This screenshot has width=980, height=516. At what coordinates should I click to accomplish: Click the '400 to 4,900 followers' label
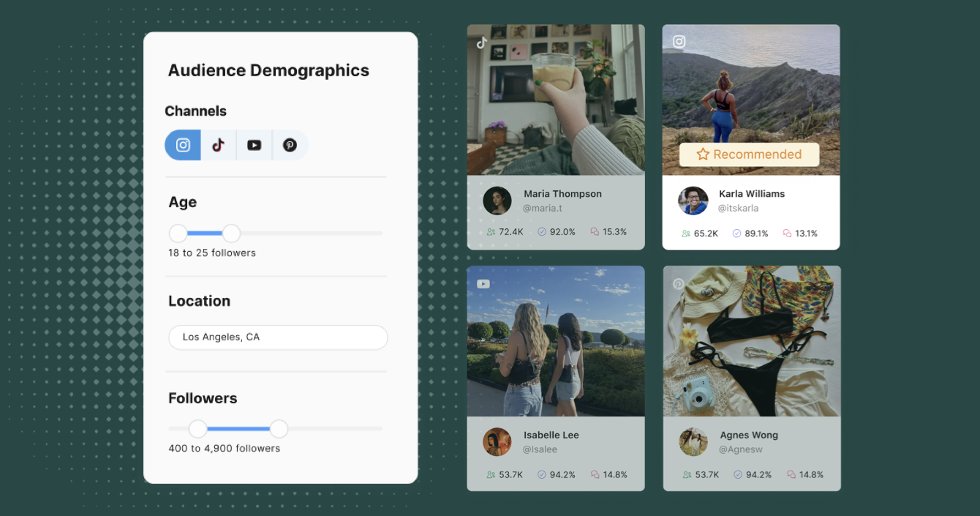(x=225, y=448)
